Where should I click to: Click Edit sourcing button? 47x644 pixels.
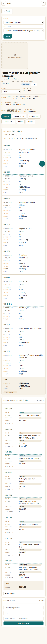(x=10, y=593)
